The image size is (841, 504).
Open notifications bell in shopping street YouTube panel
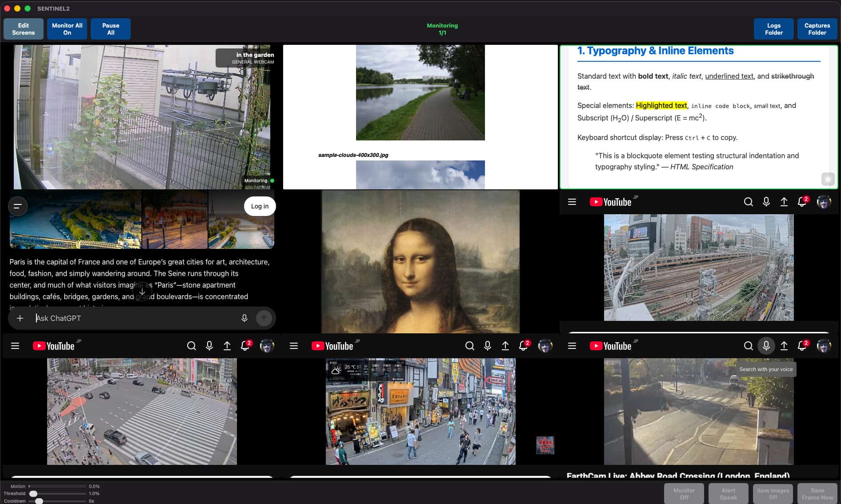click(x=523, y=346)
